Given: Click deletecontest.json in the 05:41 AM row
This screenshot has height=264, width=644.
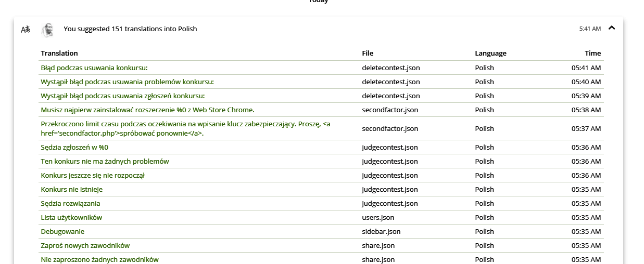Looking at the screenshot, I should pos(391,68).
